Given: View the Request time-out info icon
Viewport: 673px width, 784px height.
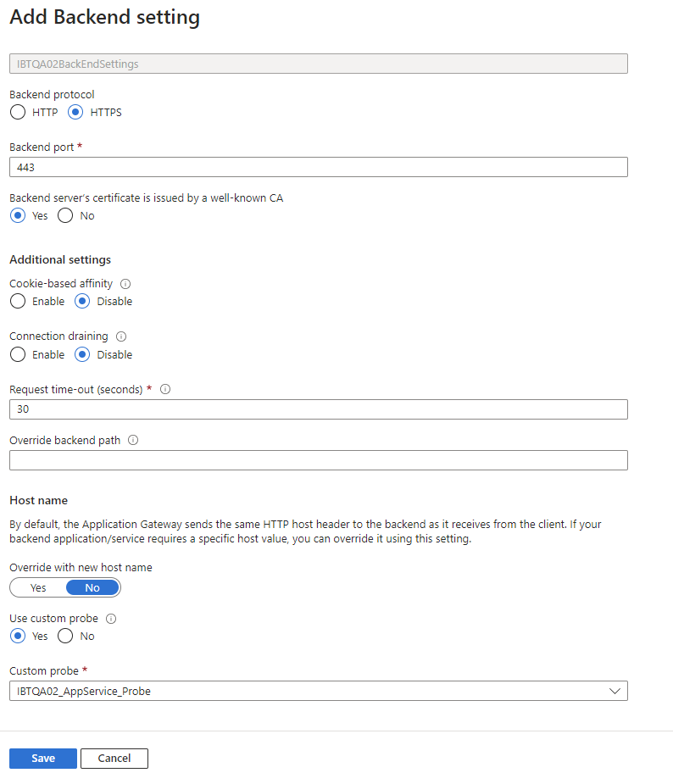Looking at the screenshot, I should pyautogui.click(x=164, y=388).
